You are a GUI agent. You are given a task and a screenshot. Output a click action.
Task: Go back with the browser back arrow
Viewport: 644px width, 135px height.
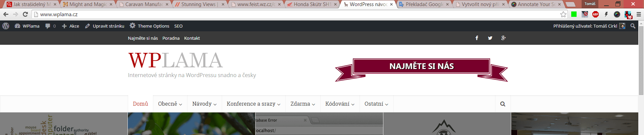pyautogui.click(x=6, y=14)
